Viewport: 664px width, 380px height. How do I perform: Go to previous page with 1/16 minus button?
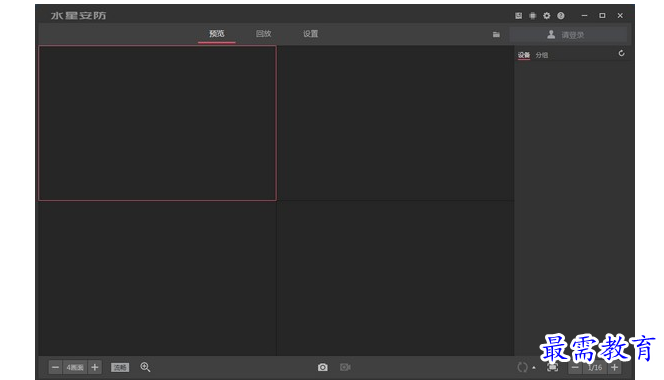pos(575,367)
